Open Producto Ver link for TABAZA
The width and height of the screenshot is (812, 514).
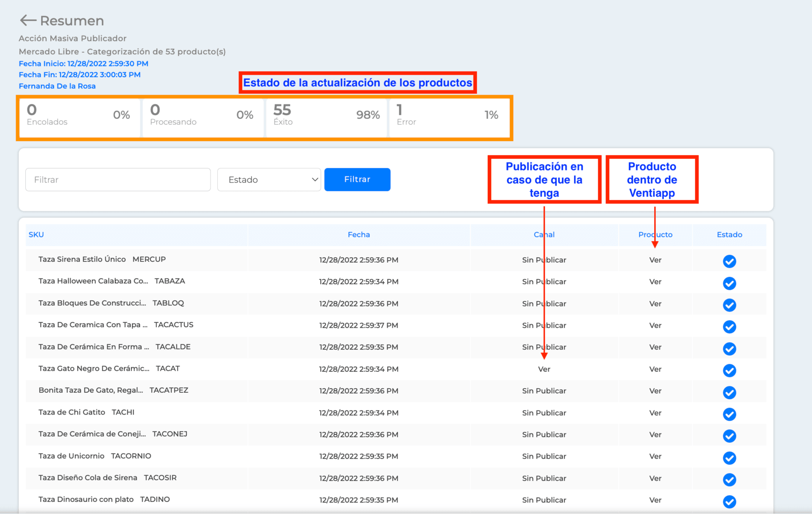point(655,282)
